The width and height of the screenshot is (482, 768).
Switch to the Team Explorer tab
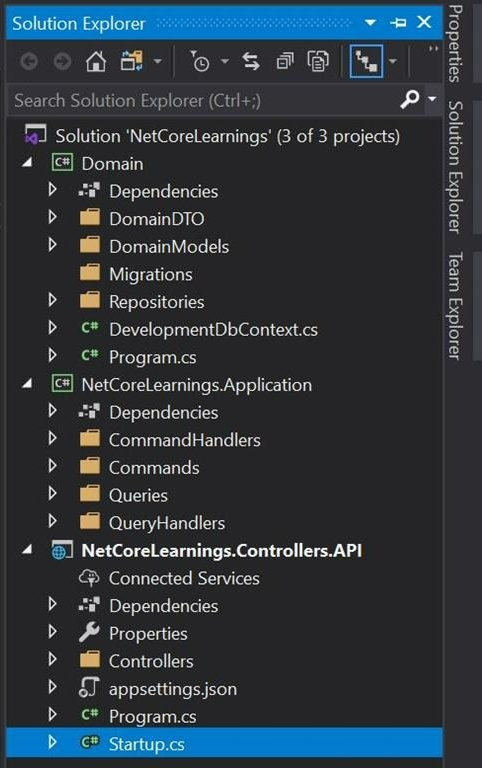pyautogui.click(x=456, y=306)
